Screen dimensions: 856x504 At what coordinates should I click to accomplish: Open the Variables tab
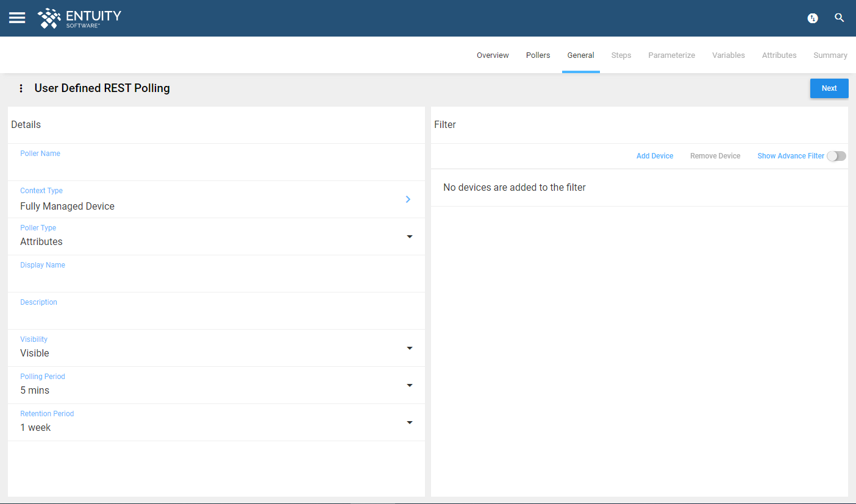point(729,55)
